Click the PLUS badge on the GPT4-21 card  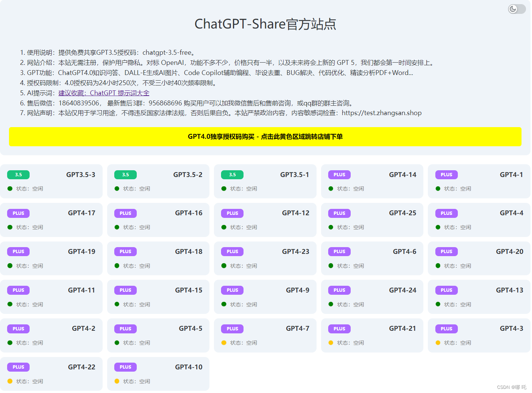339,329
